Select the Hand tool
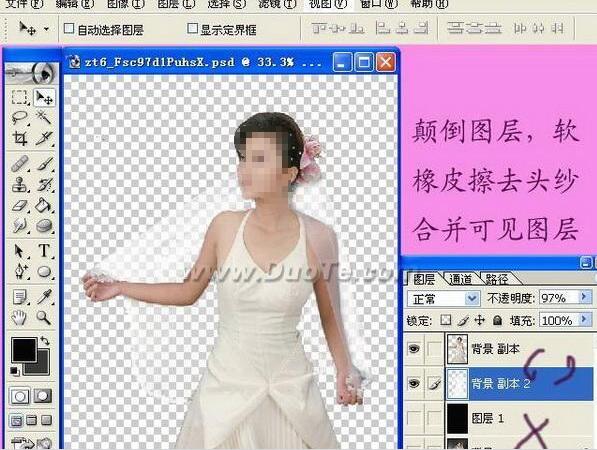This screenshot has height=450, width=597. (19, 317)
